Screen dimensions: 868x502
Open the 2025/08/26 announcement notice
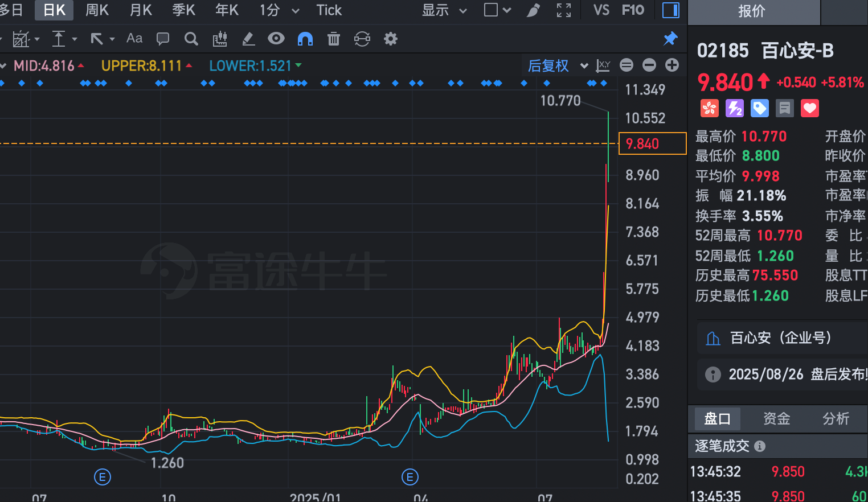tap(784, 374)
